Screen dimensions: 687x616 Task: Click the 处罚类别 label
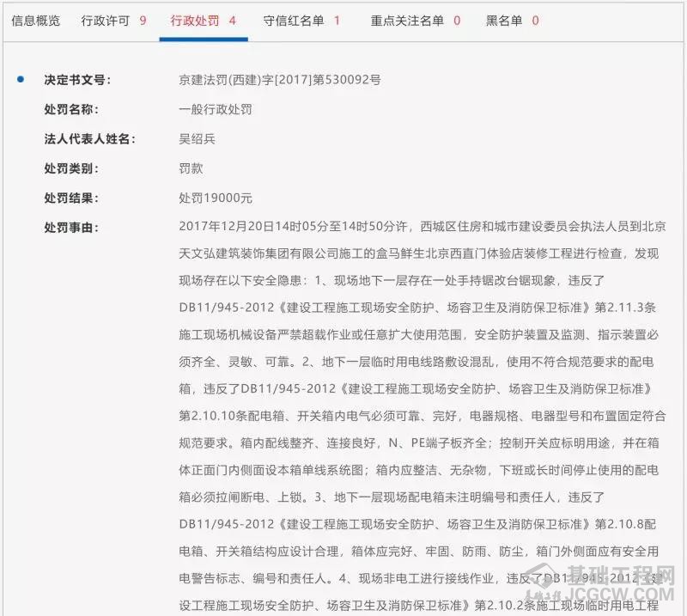pyautogui.click(x=71, y=168)
